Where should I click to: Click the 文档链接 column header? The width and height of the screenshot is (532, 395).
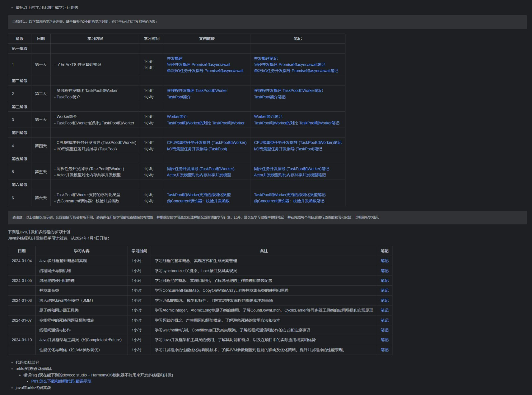coord(207,39)
